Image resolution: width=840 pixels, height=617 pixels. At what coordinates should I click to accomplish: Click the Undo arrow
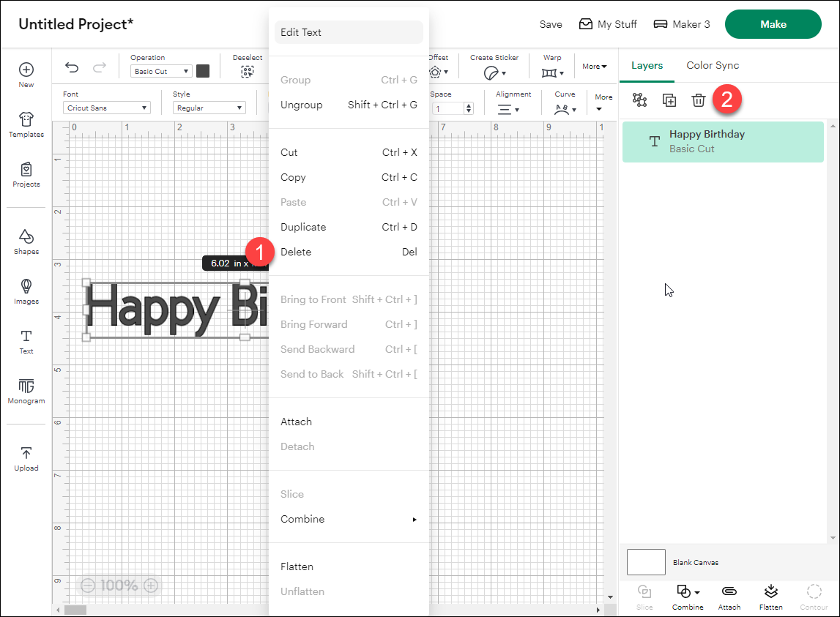[72, 67]
